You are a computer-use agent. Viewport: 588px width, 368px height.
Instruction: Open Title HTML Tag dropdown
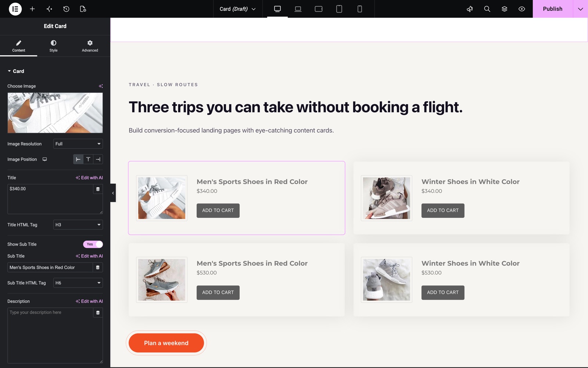click(x=78, y=225)
